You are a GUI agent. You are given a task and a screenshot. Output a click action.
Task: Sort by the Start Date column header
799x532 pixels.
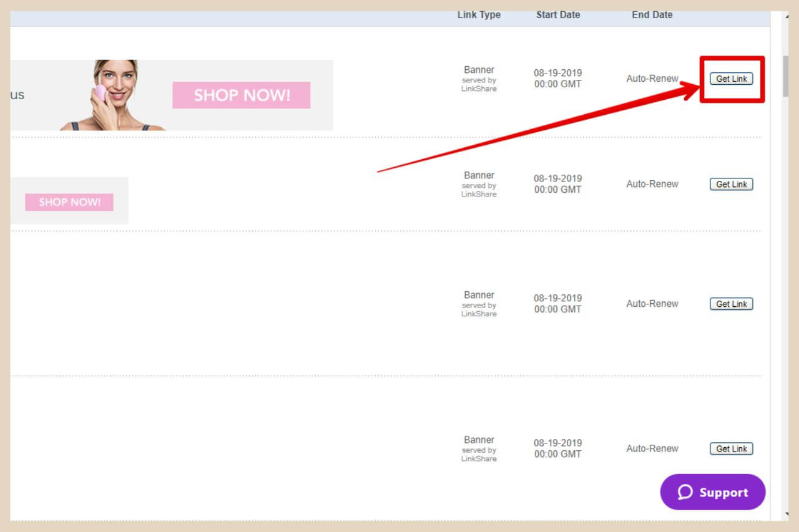click(x=557, y=14)
